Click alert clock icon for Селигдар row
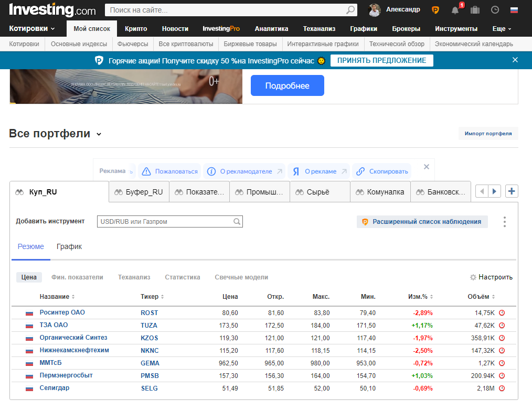The width and height of the screenshot is (532, 411). click(x=502, y=388)
